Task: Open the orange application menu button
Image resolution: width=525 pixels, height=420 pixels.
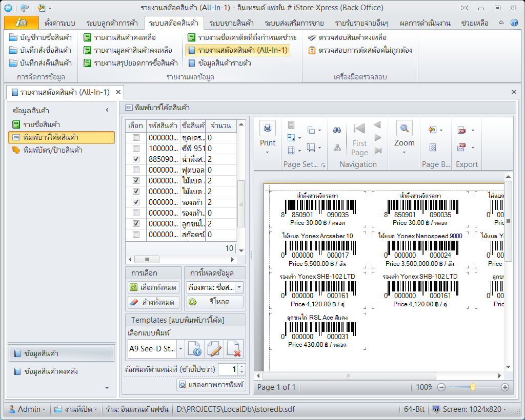Action: pos(22,23)
